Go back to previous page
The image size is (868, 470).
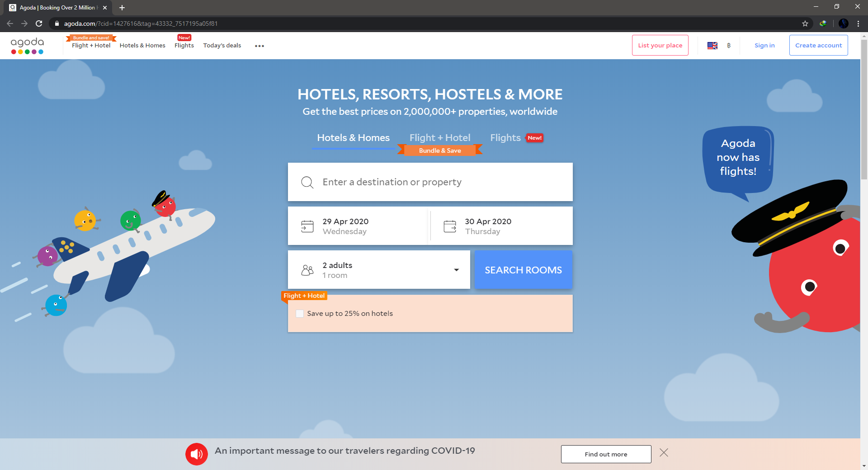tap(10, 23)
